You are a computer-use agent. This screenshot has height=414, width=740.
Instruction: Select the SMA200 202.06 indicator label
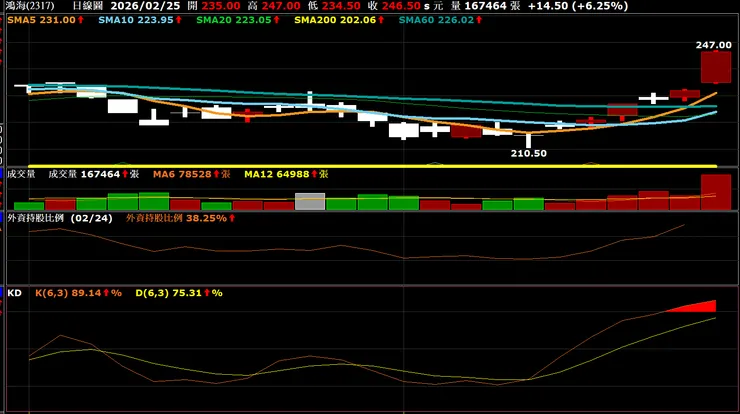pos(339,20)
